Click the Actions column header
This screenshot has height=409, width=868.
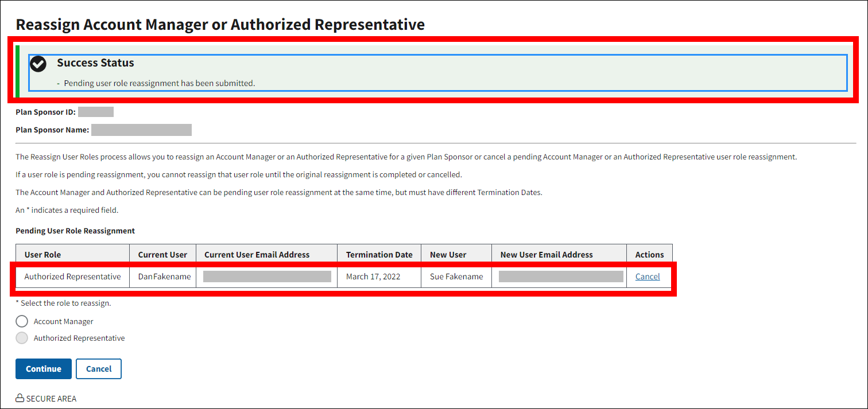click(649, 255)
